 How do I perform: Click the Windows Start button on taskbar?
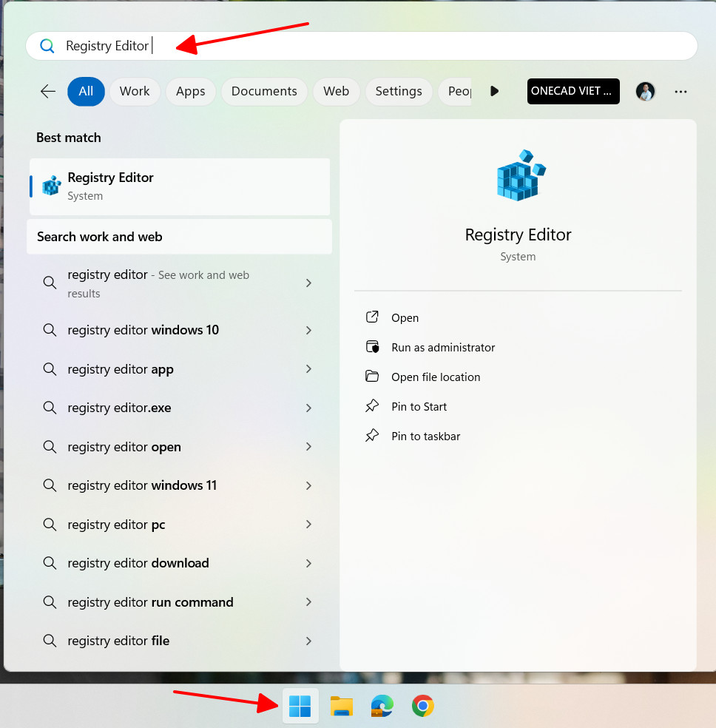click(300, 707)
